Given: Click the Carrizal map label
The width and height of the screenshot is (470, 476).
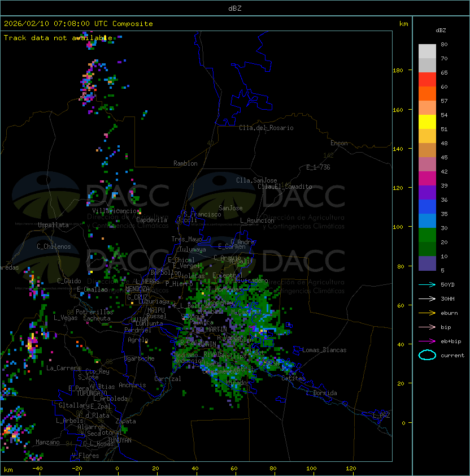Looking at the screenshot, I should pyautogui.click(x=168, y=379).
